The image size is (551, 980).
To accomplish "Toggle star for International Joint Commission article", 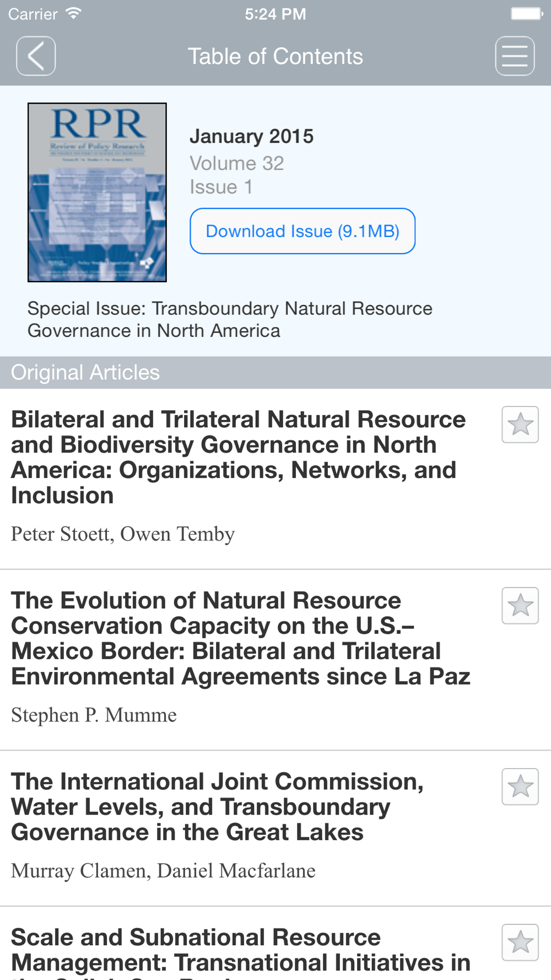I will [x=520, y=787].
